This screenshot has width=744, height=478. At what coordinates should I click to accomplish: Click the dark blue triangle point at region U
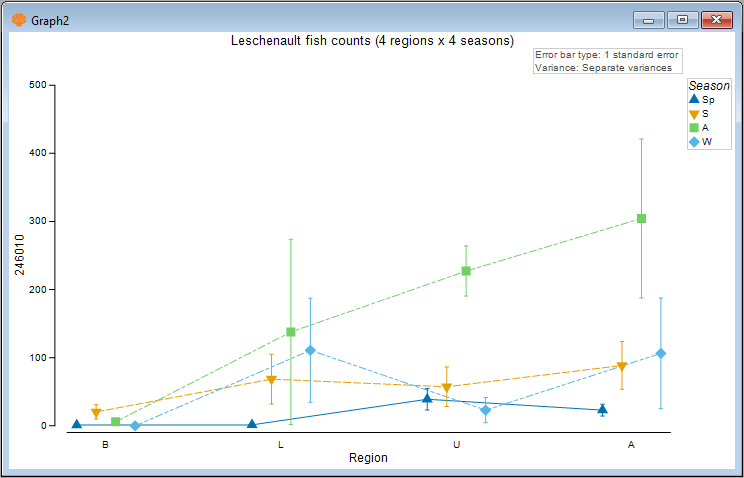427,398
